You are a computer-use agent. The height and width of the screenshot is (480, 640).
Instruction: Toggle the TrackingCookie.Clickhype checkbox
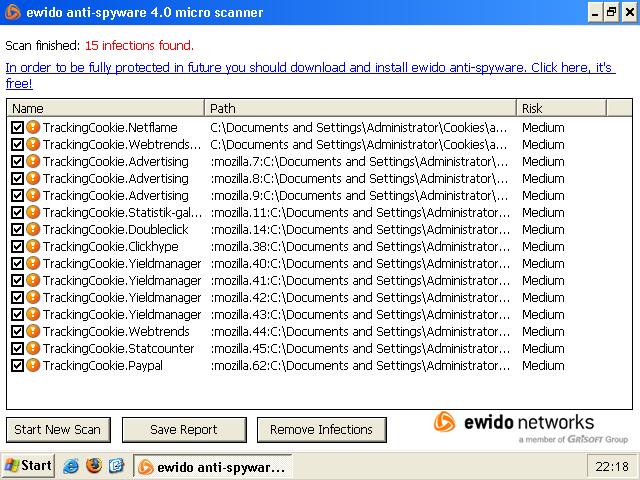pyautogui.click(x=17, y=247)
